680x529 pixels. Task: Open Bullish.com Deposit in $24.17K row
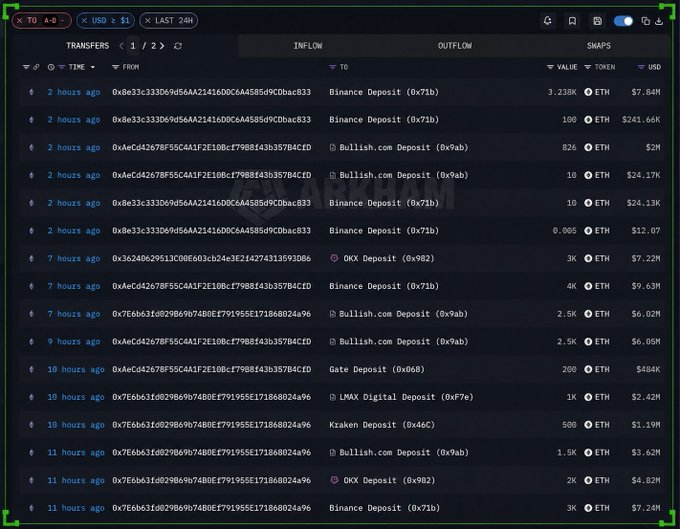click(x=404, y=175)
